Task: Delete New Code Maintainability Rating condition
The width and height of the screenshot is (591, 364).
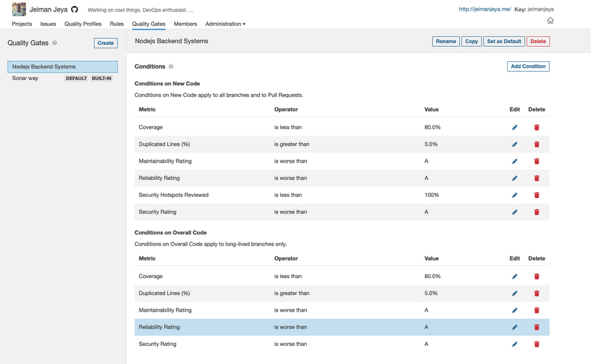Action: [x=537, y=161]
